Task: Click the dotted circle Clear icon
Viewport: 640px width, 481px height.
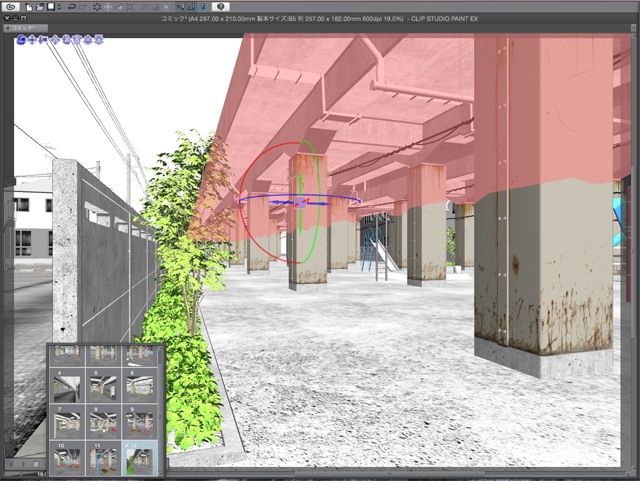Action: click(97, 7)
